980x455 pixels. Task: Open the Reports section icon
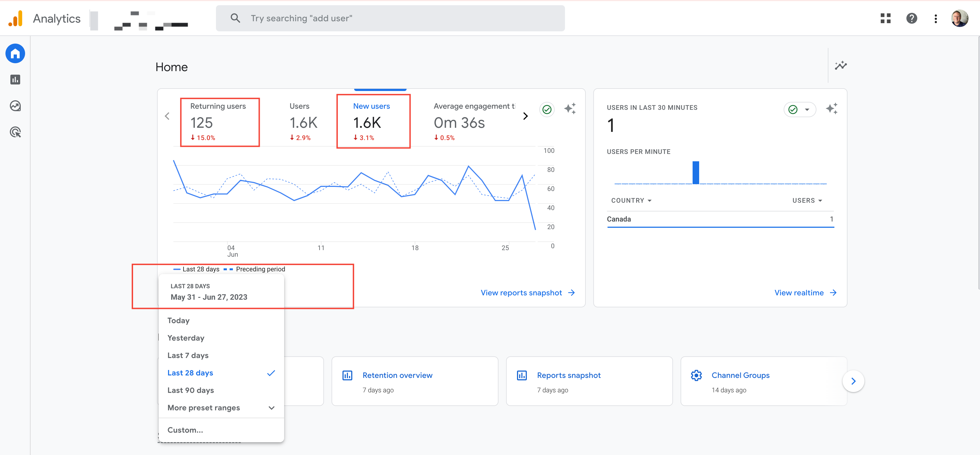tap(15, 80)
